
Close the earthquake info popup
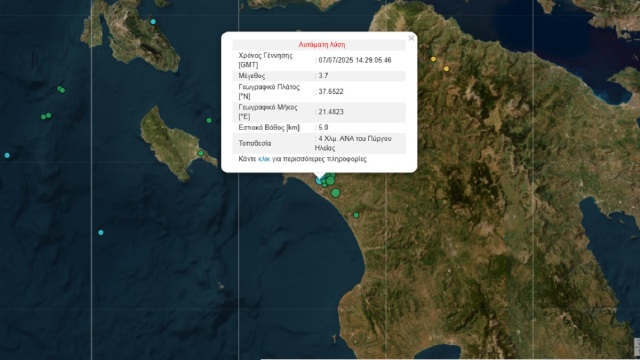pos(411,38)
